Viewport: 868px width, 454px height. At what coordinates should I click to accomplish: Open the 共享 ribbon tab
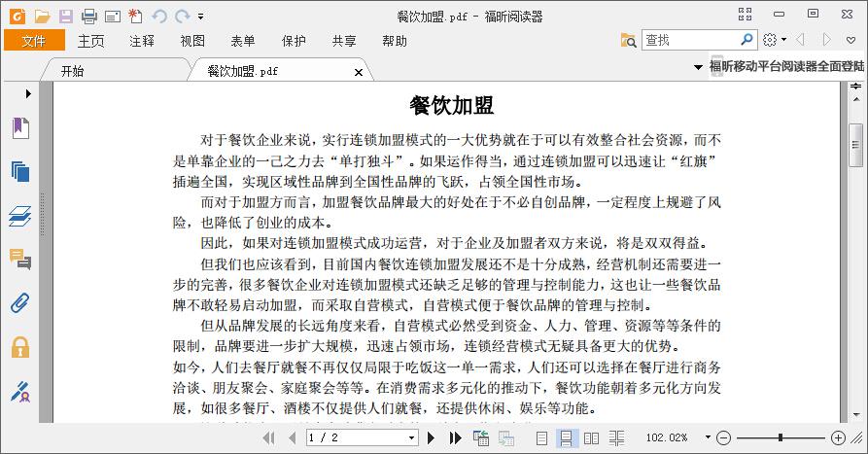tap(344, 41)
